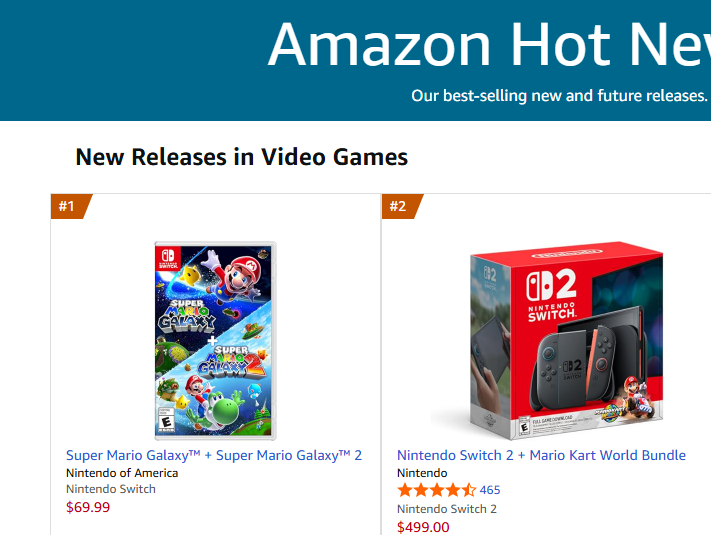Open Nintendo Switch 2 + Mario Kart World Bundle link
This screenshot has width=711, height=535.
541,455
